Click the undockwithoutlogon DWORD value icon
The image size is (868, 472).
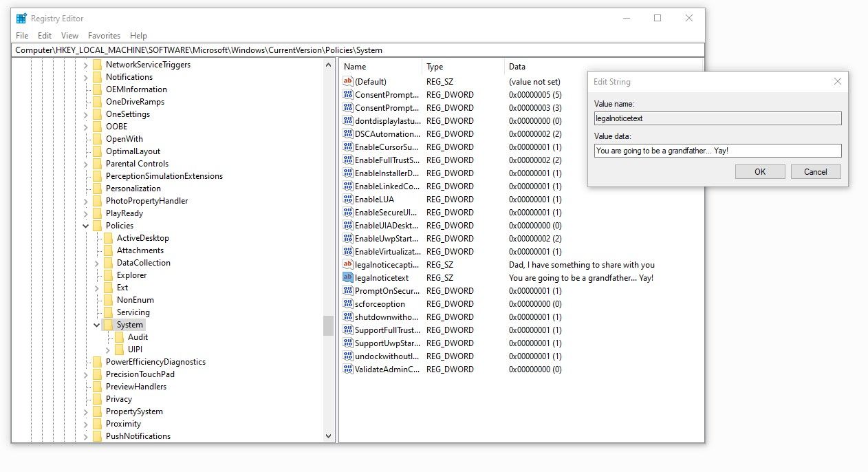(347, 356)
